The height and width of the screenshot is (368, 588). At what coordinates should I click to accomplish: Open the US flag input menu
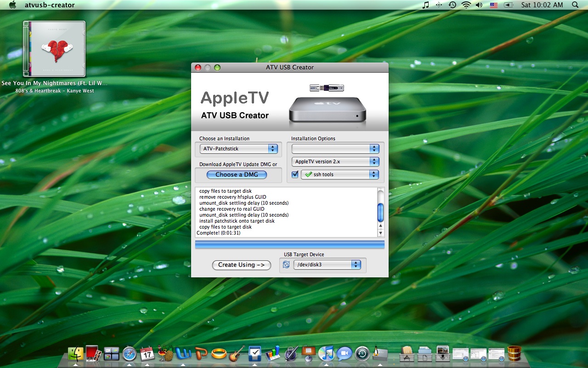pyautogui.click(x=494, y=5)
